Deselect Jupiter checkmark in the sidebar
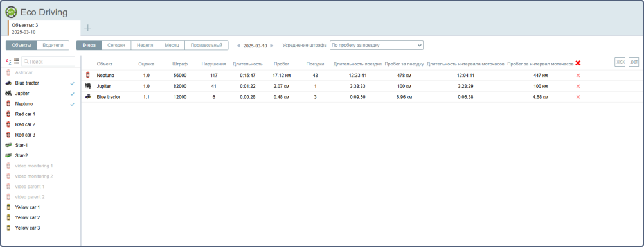This screenshot has width=644, height=247. pos(72,94)
